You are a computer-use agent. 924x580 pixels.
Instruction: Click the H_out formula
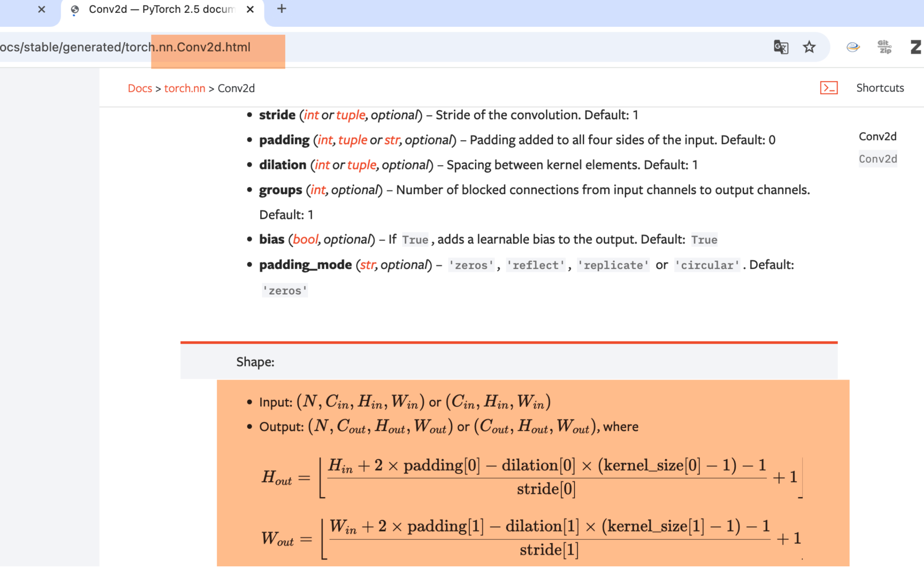[x=532, y=477]
